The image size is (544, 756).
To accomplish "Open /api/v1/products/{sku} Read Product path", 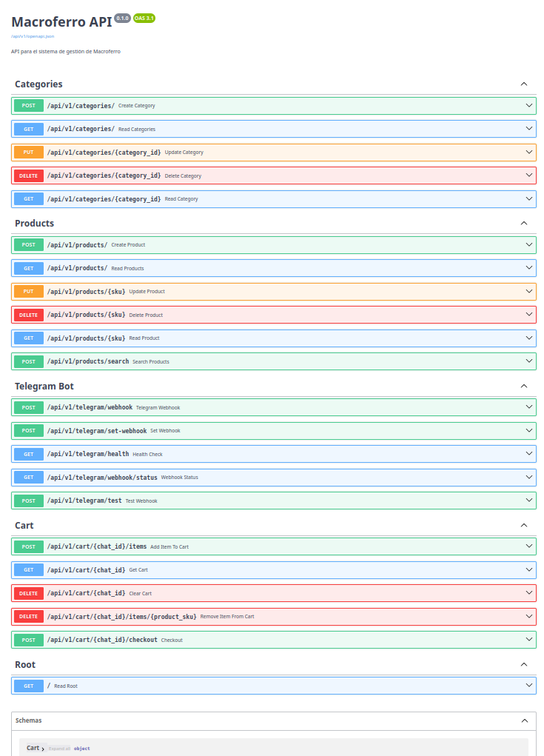I will [x=87, y=338].
